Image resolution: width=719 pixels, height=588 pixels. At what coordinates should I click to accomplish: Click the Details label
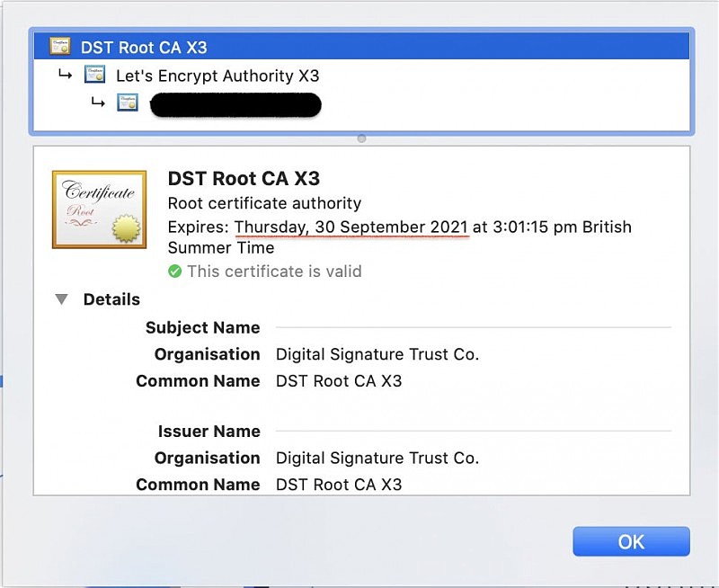111,299
